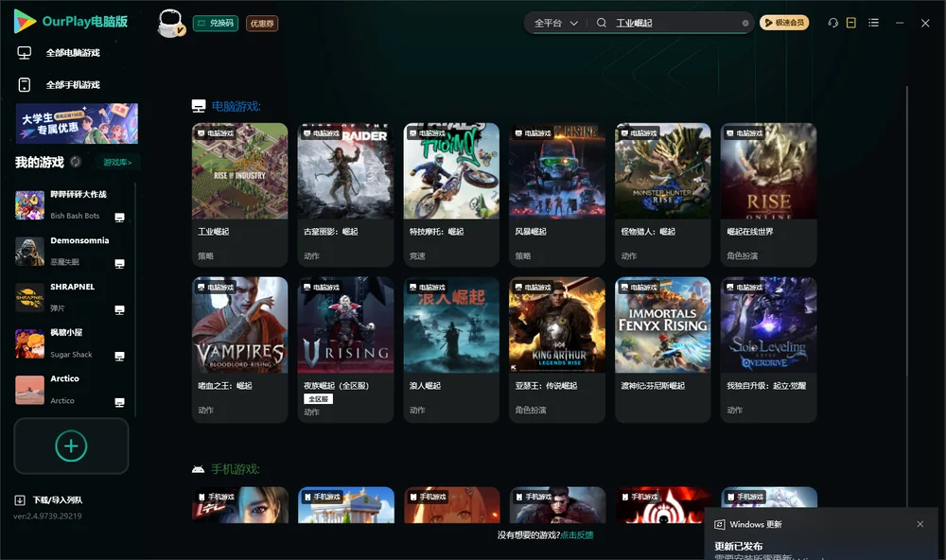This screenshot has height=560, width=946.
Task: Open the 下载/导入列队 download icon
Action: click(20, 499)
